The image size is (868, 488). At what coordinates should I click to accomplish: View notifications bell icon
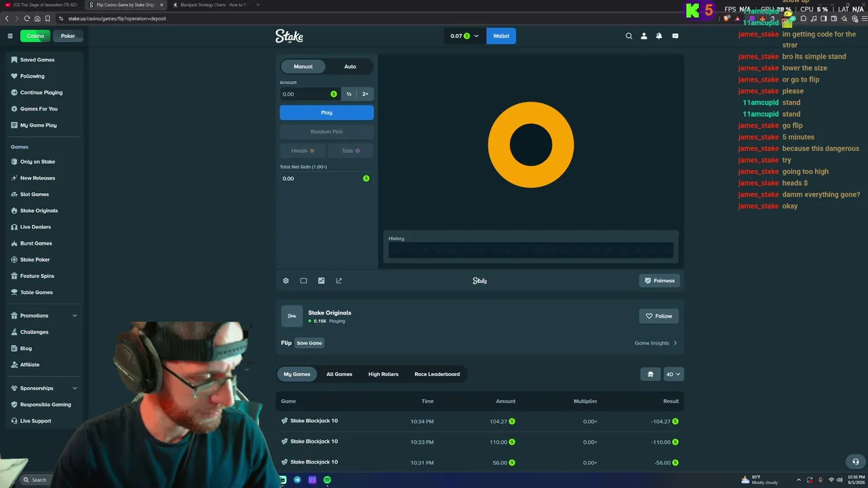click(659, 36)
